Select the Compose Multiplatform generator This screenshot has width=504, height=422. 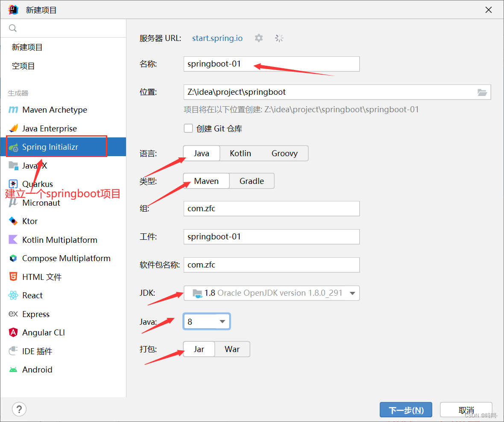coord(63,258)
